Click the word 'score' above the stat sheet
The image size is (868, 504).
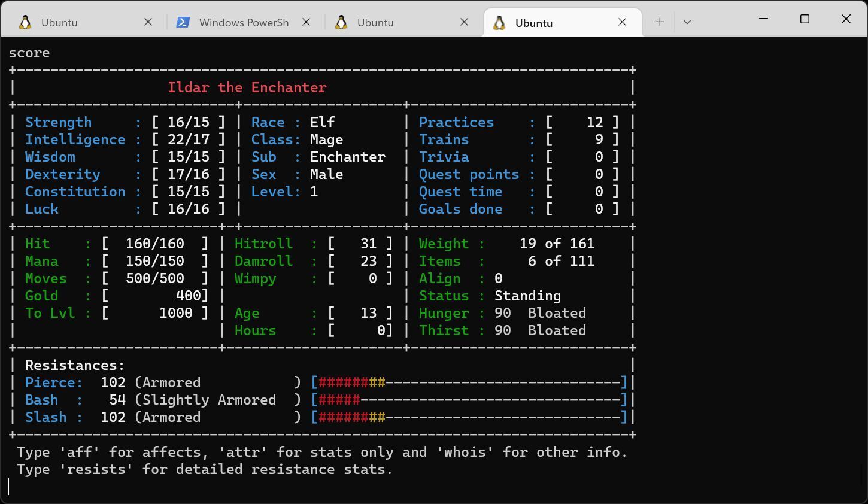29,53
